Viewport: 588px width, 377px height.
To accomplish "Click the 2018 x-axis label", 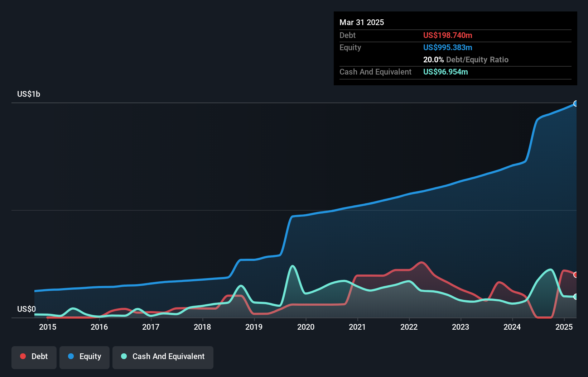I will [202, 327].
